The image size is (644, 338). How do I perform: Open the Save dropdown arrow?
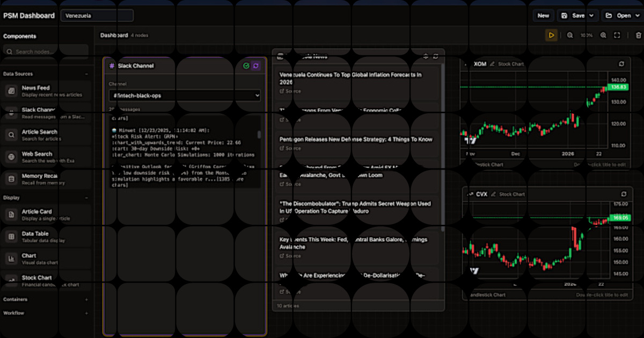click(591, 16)
